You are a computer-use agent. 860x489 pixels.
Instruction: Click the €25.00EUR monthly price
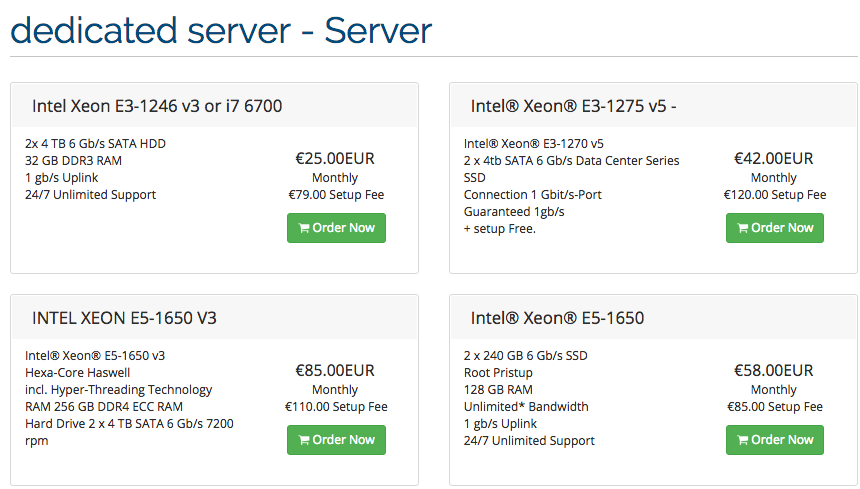point(335,158)
